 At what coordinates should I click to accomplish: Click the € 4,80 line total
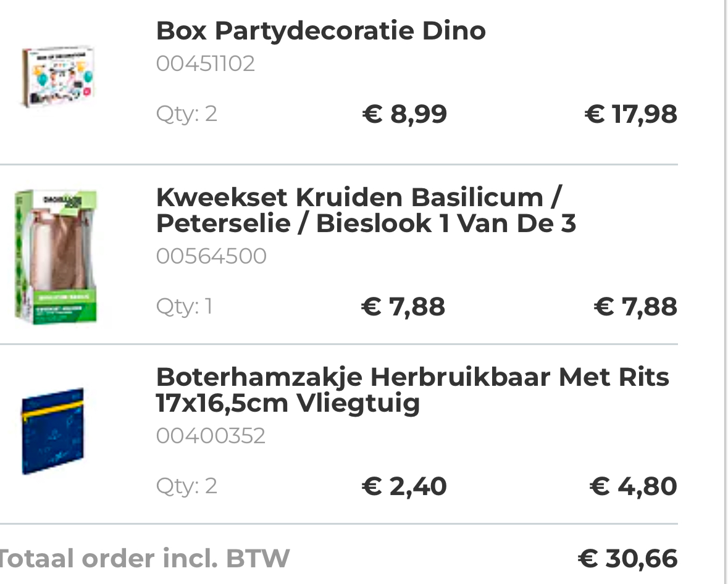(x=634, y=486)
